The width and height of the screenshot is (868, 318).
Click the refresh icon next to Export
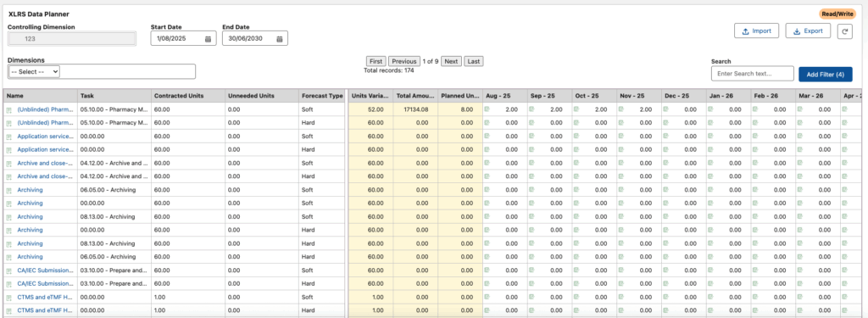coord(844,31)
